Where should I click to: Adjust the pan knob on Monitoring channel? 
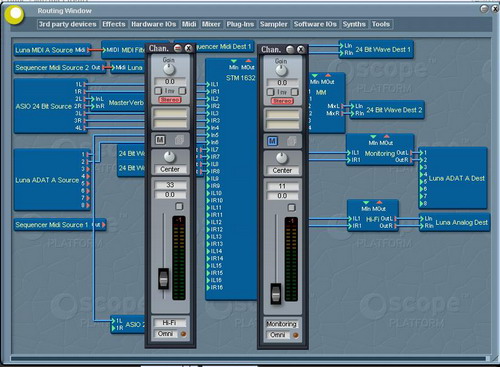(282, 158)
